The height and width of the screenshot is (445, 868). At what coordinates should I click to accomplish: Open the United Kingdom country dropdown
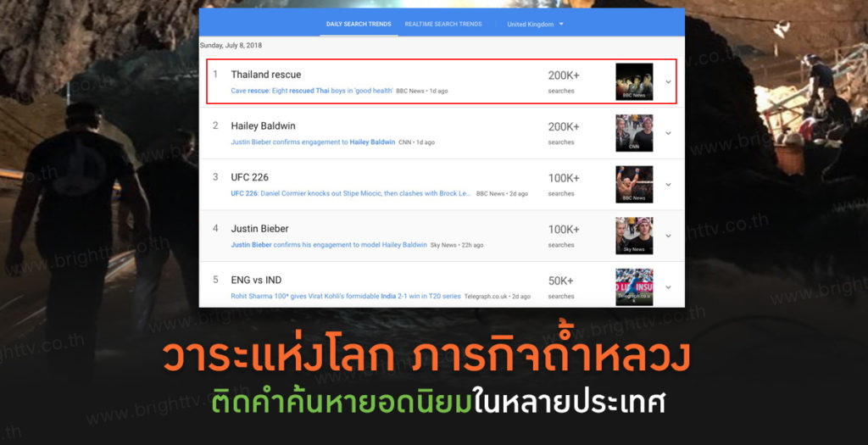pyautogui.click(x=536, y=25)
